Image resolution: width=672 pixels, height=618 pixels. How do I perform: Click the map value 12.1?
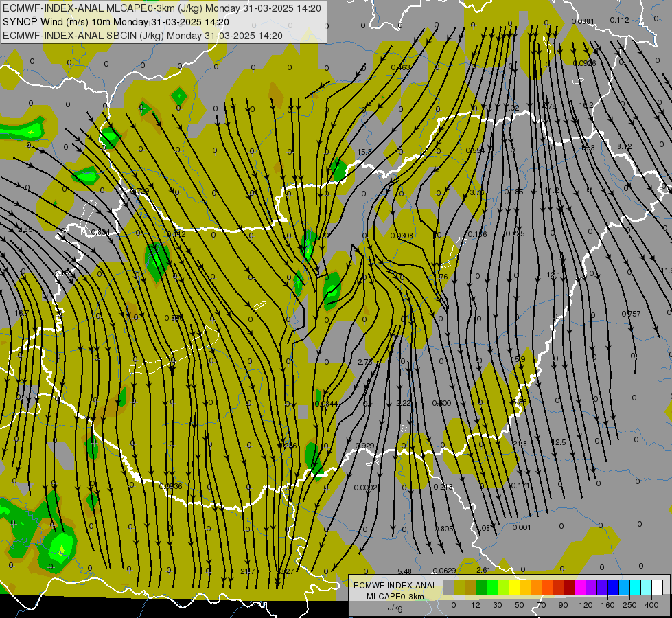coord(554,275)
